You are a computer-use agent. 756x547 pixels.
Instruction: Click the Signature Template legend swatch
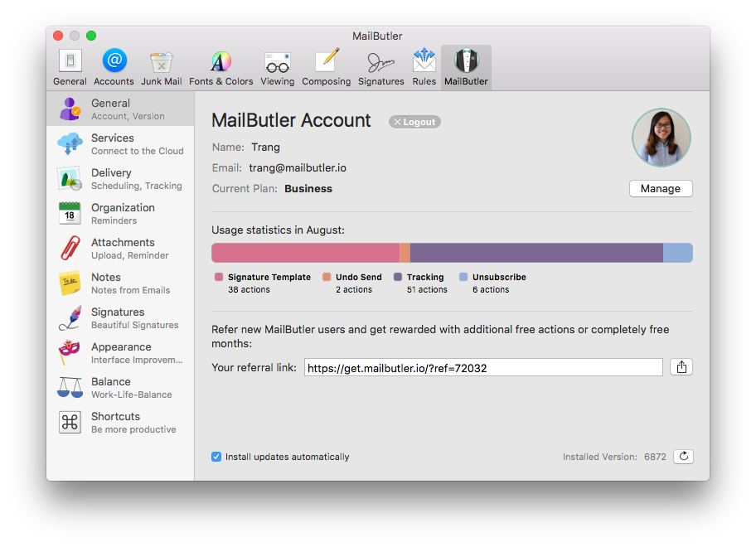click(219, 277)
